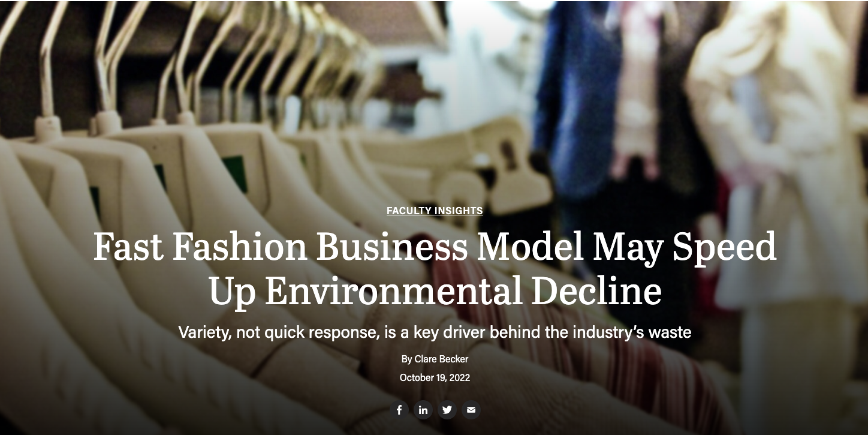Click the word "By" before the author
Screen dimensions: 868x435
pos(406,359)
